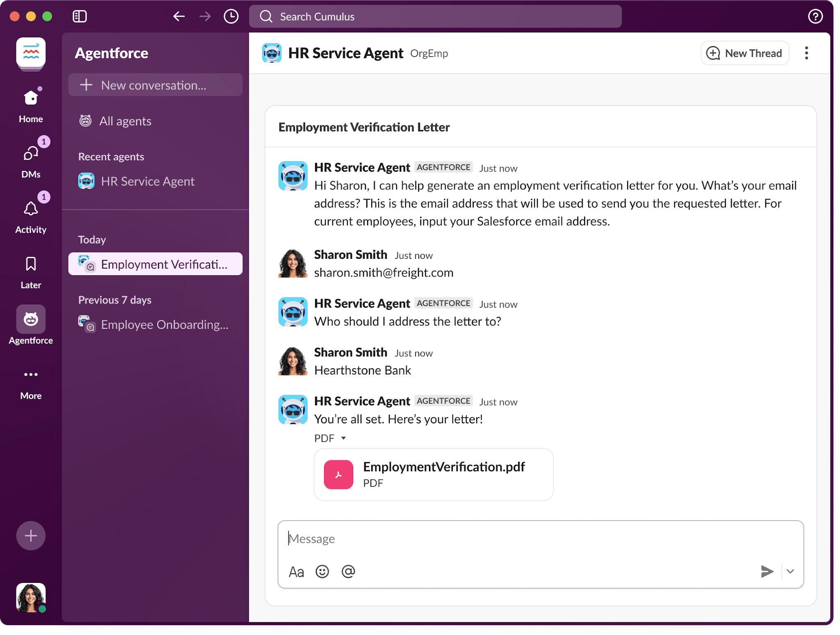Toggle the Aa text formatting button

click(296, 571)
